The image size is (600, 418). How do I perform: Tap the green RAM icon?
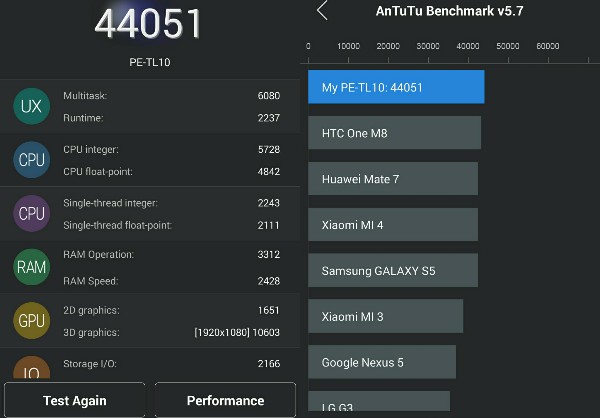click(x=31, y=267)
